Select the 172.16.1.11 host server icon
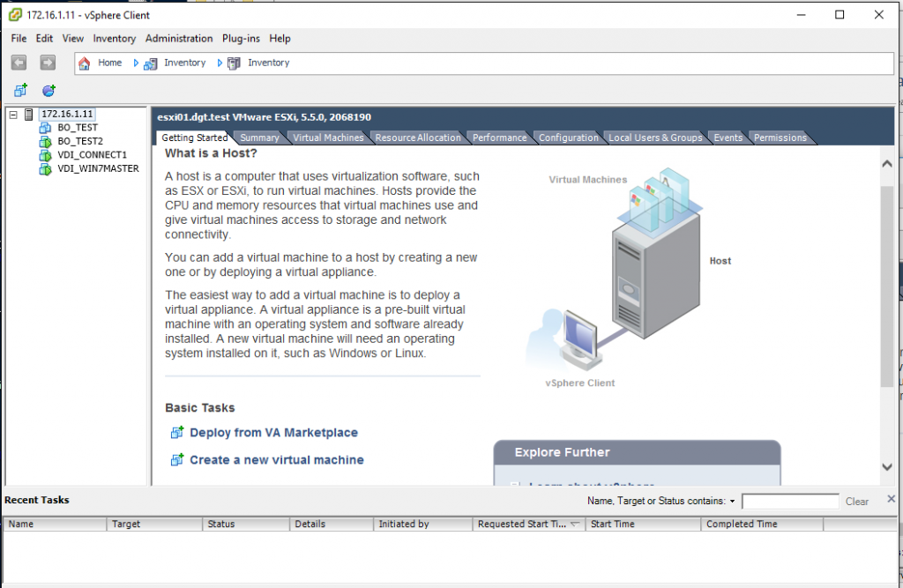 pos(29,114)
